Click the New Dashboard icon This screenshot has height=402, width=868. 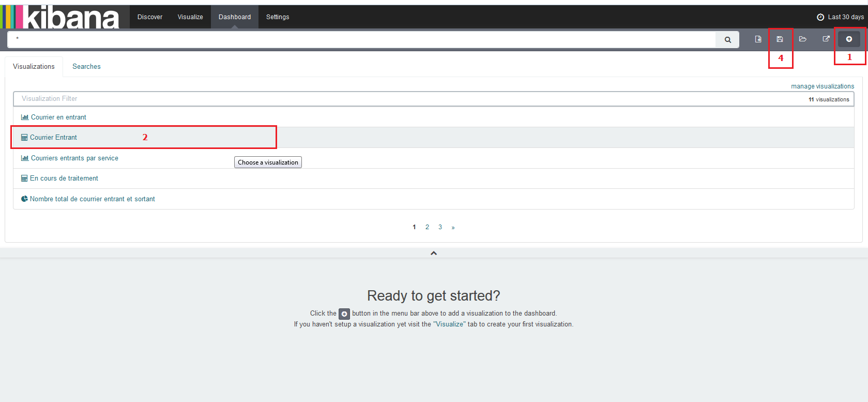click(758, 39)
